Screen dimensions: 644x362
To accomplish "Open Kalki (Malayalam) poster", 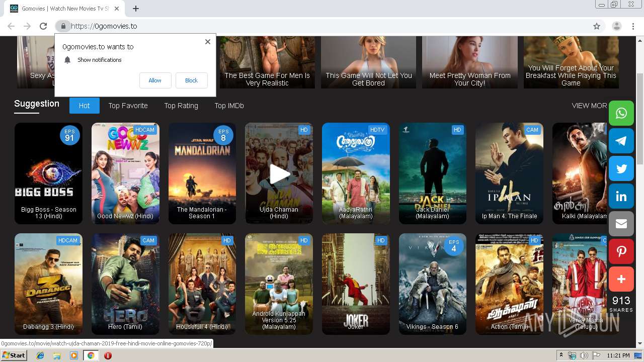I will [580, 173].
